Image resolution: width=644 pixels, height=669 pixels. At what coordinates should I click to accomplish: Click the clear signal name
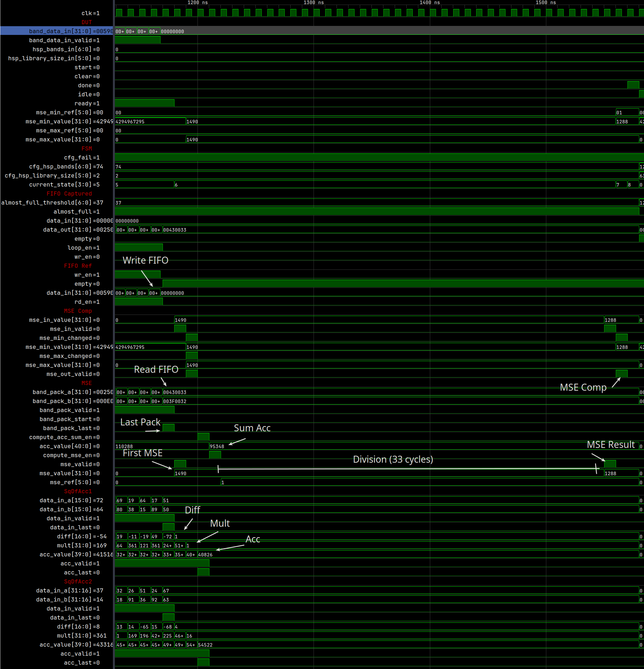pos(87,77)
